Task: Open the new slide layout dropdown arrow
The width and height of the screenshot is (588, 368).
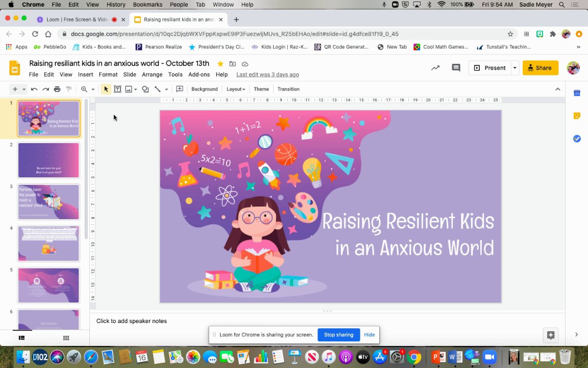Action: tap(23, 89)
